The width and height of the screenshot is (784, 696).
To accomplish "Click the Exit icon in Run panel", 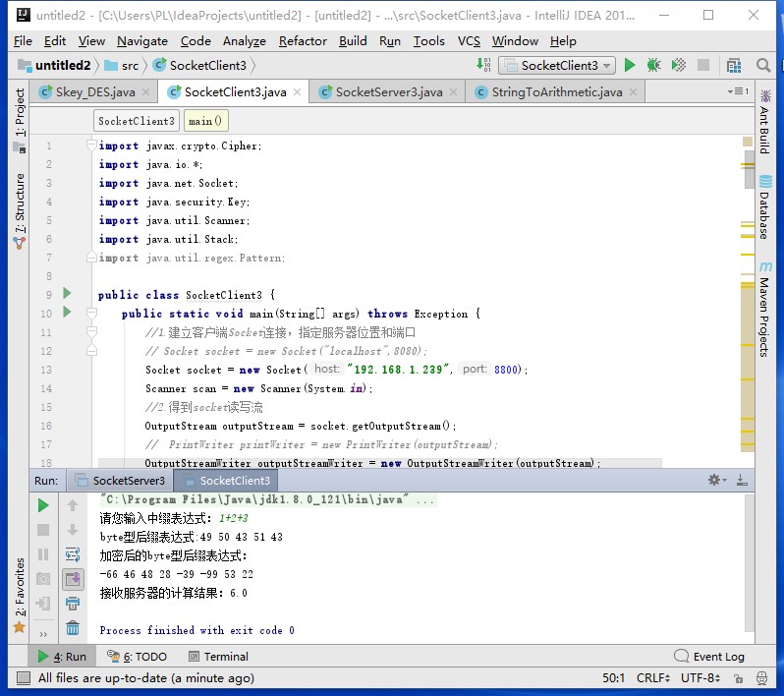I will (43, 604).
